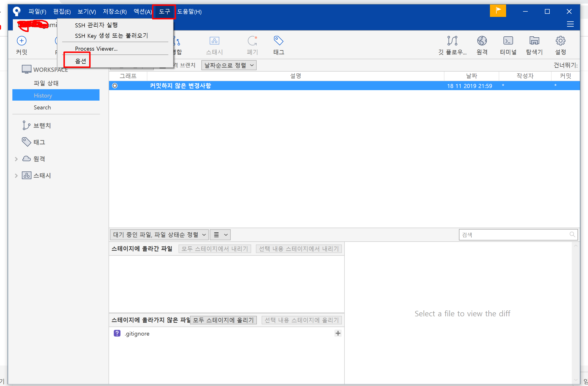Click the orange flag notification icon
The width and height of the screenshot is (588, 386).
(x=498, y=11)
